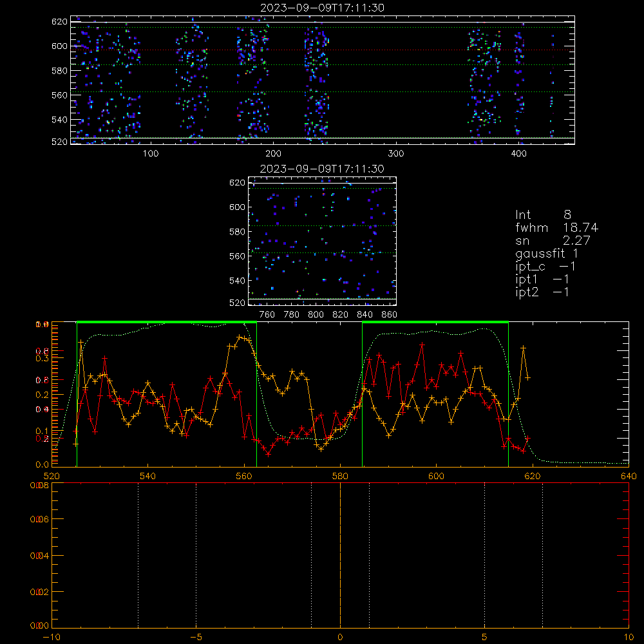
Task: Click the 540 y-axis label of the middle plot
Action: point(237,281)
